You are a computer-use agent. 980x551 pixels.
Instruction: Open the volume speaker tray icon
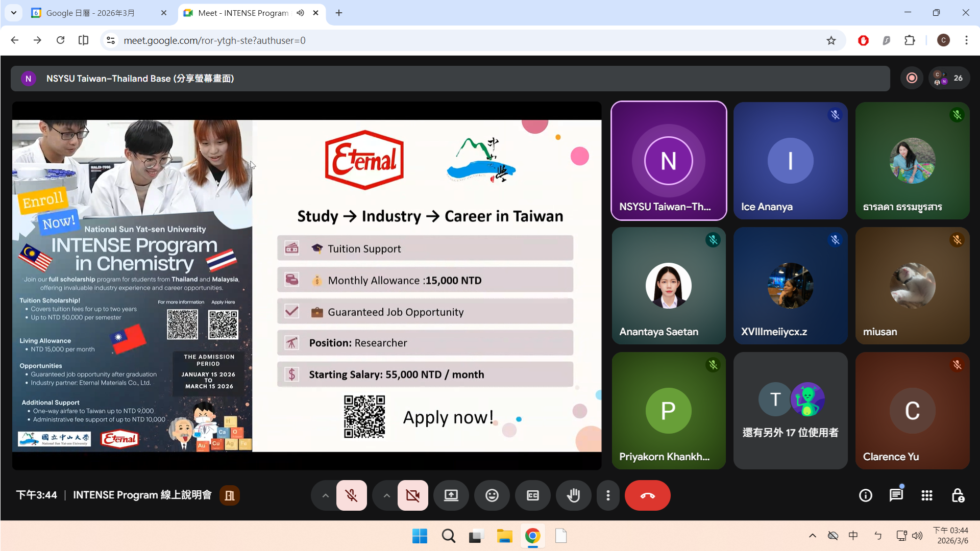[917, 536]
